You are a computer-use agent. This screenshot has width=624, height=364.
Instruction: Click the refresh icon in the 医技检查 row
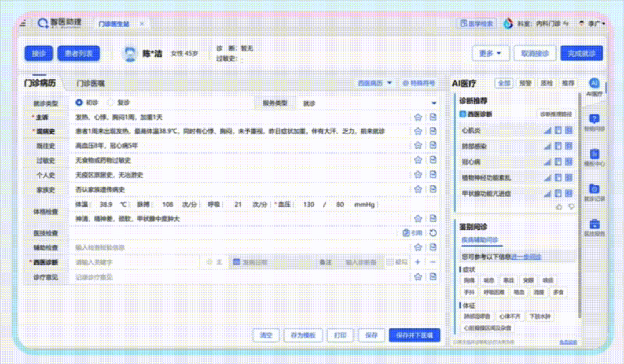[x=433, y=233]
